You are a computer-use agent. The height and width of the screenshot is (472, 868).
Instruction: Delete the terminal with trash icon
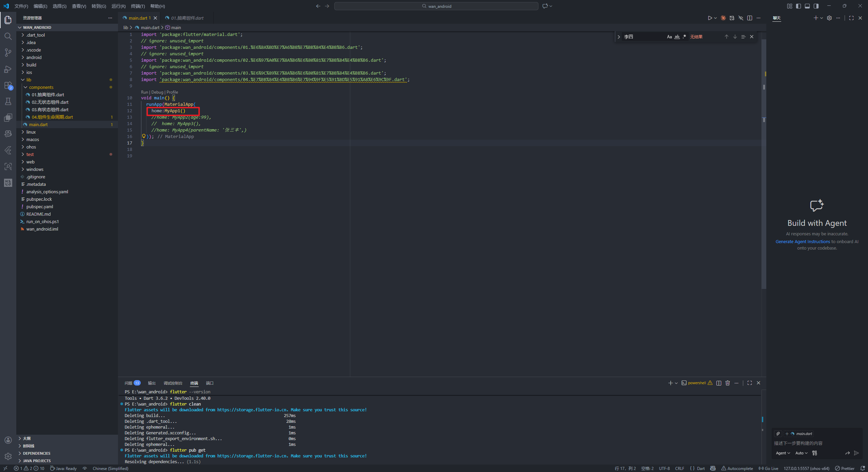pos(728,383)
